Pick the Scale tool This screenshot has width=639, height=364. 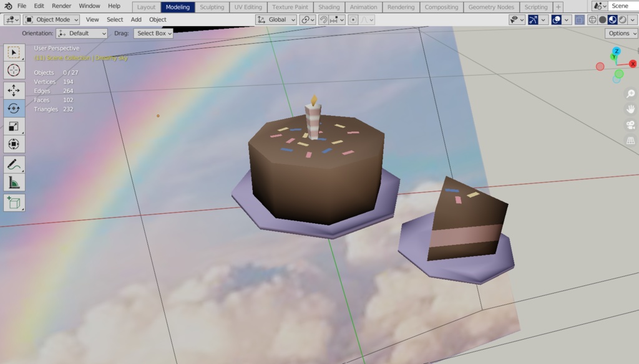point(14,127)
